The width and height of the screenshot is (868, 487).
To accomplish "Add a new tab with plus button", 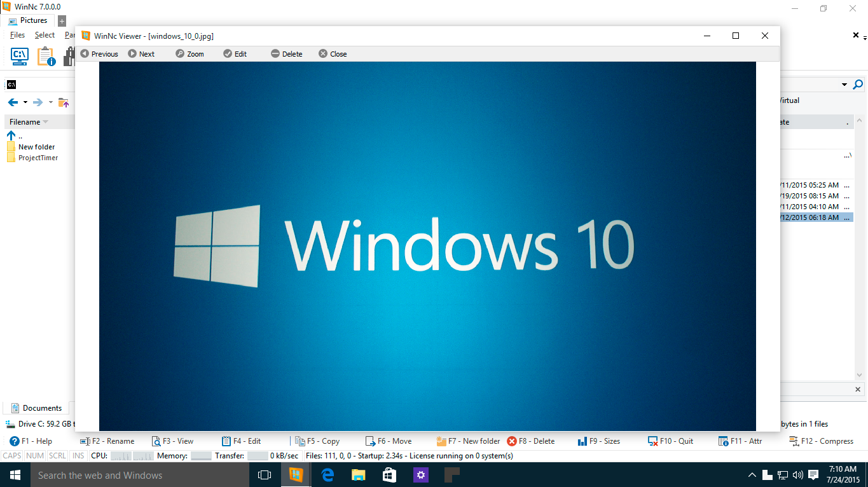I will pos(62,21).
